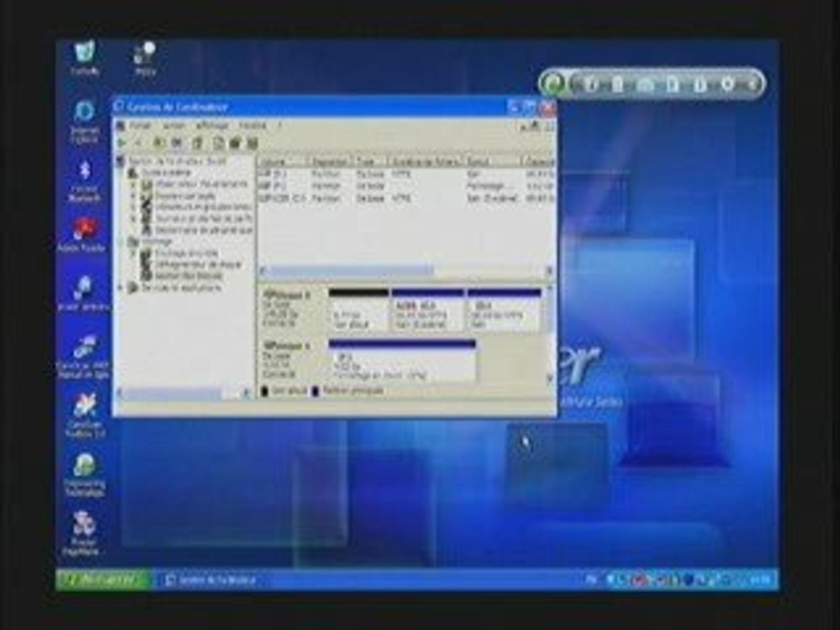Select the ACER (C:) row in the volume list

coord(406,199)
